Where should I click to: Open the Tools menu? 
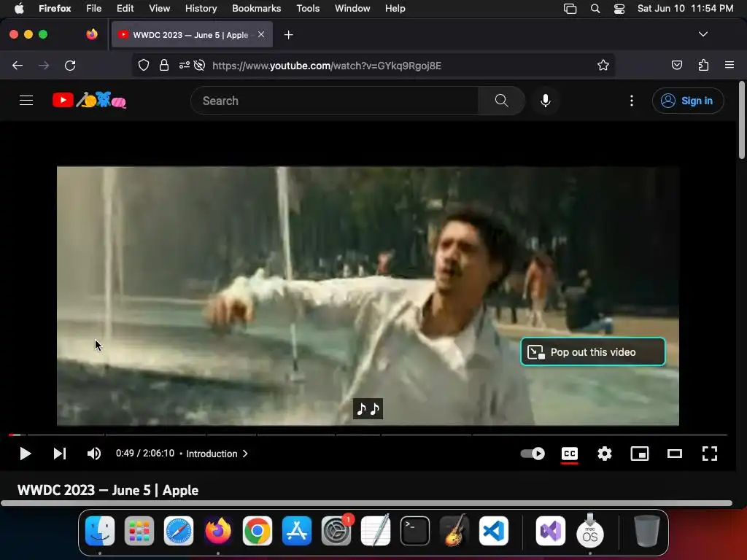pos(308,8)
